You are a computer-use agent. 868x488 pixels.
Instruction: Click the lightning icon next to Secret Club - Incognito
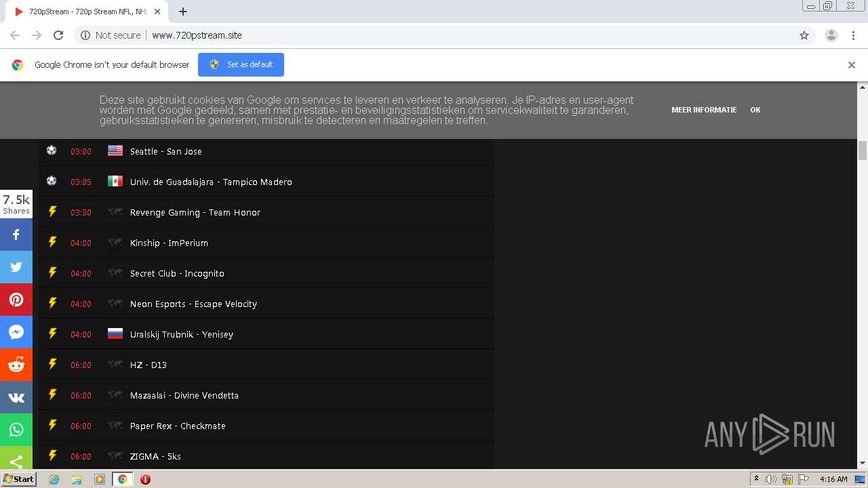tap(52, 272)
